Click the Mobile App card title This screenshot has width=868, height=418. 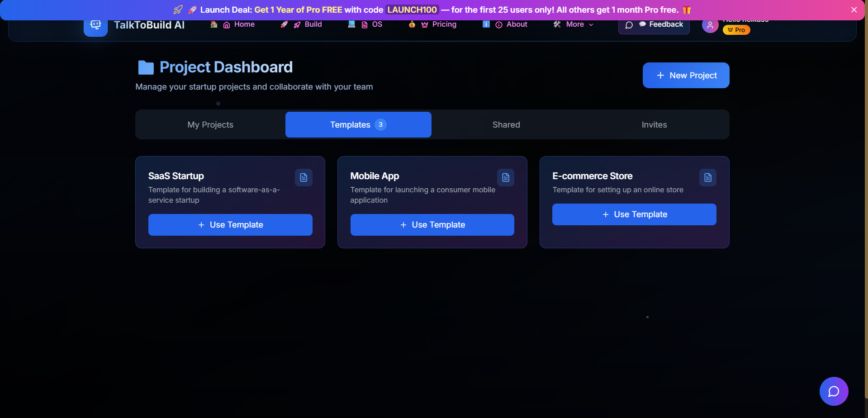(x=375, y=176)
